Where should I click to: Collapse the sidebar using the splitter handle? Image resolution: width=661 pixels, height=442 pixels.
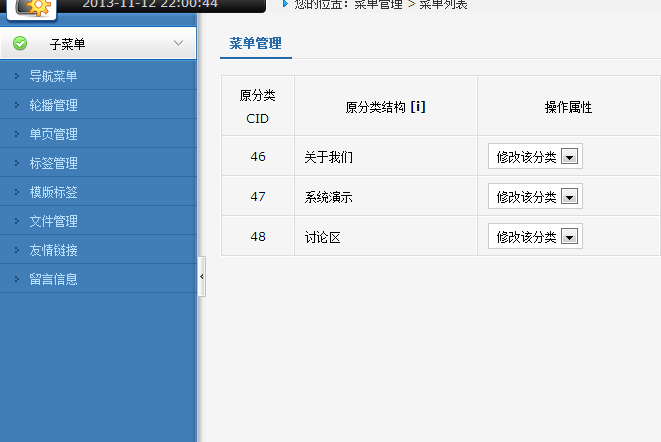pyautogui.click(x=201, y=275)
